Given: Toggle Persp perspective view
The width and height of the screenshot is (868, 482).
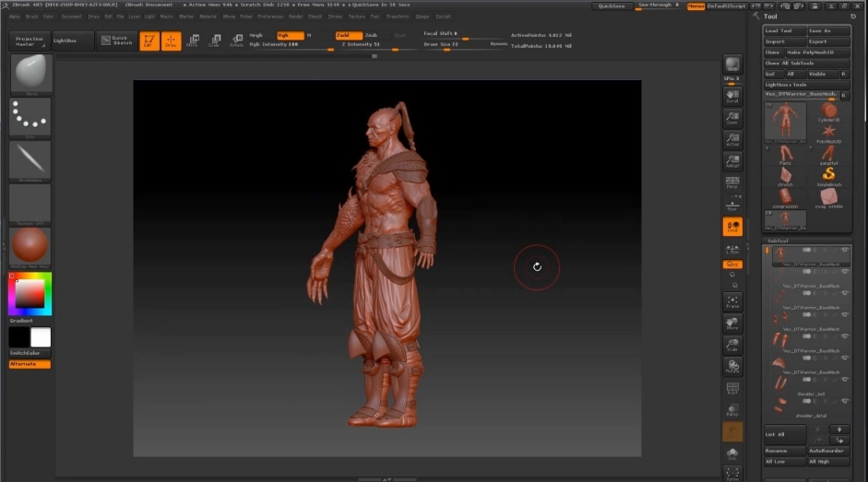Looking at the screenshot, I should point(732,182).
